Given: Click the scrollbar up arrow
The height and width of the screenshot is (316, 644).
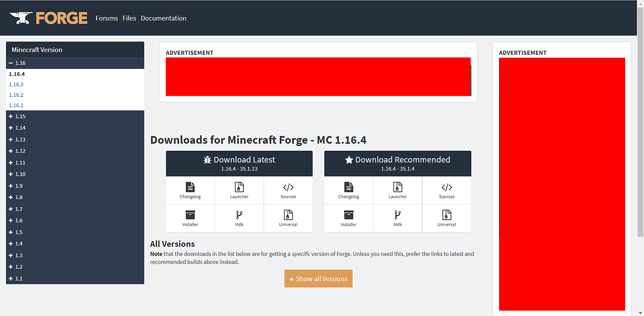Looking at the screenshot, I should 640,3.
